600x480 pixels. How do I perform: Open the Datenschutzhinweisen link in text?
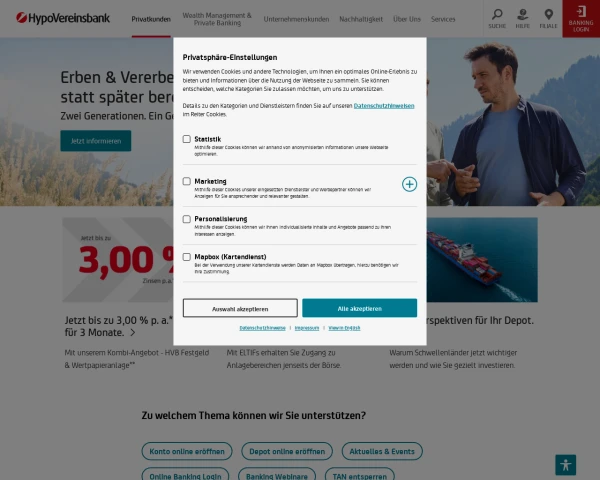tap(384, 106)
